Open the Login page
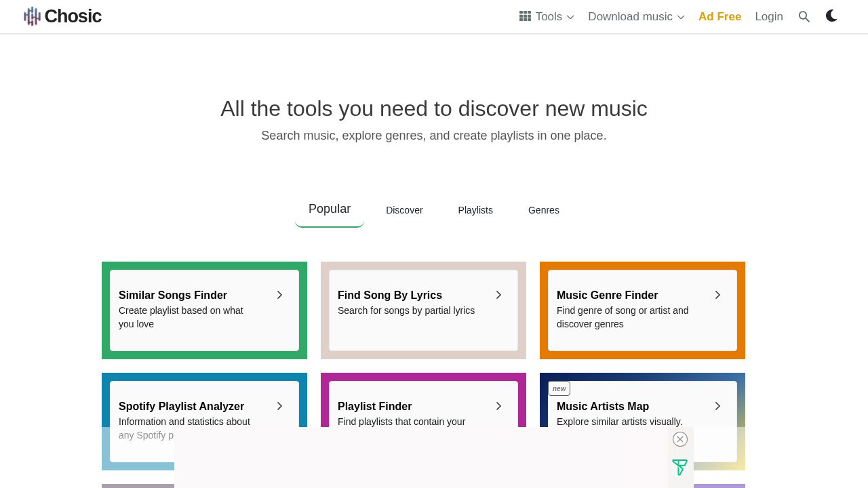Viewport: 868px width, 488px height. pyautogui.click(x=768, y=17)
